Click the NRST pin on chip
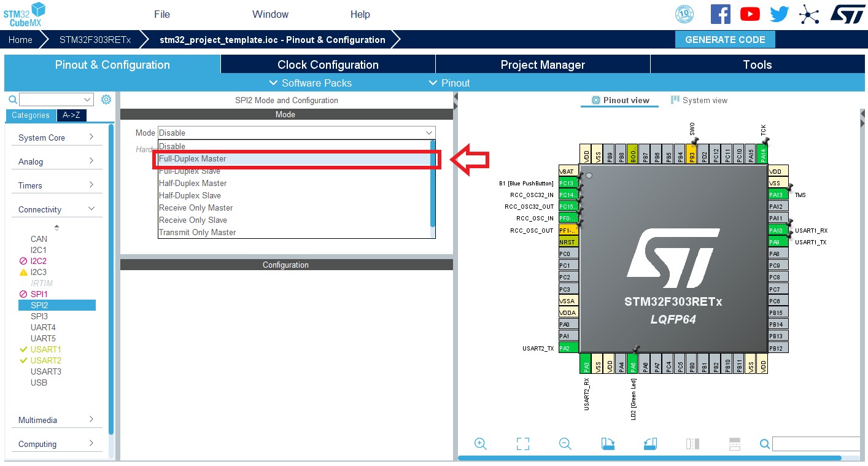This screenshot has width=868, height=466. [x=568, y=242]
